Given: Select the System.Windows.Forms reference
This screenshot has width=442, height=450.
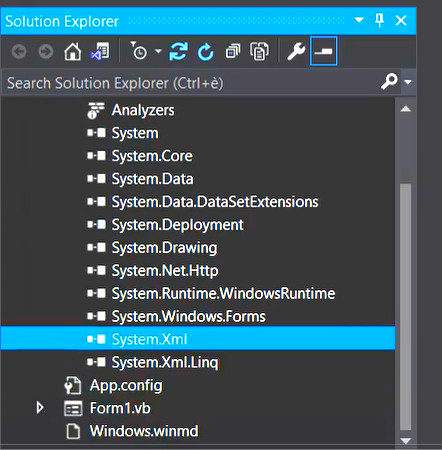Looking at the screenshot, I should coord(189,317).
